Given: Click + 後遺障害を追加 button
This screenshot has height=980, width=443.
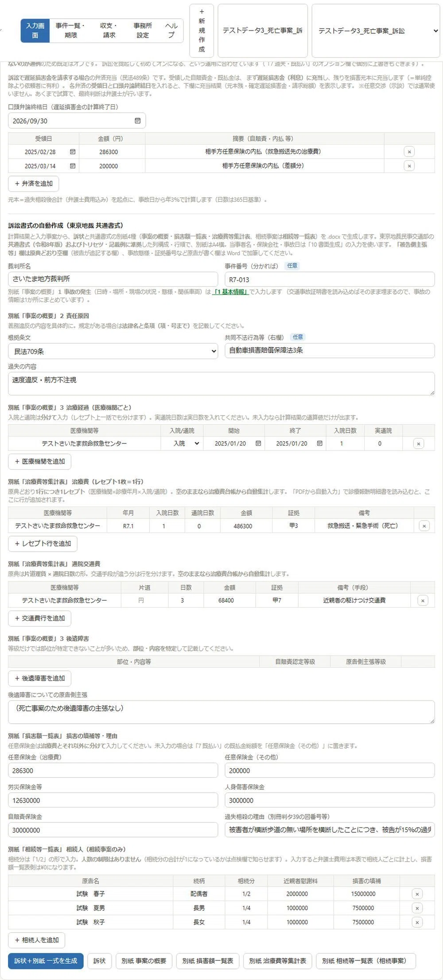Looking at the screenshot, I should pyautogui.click(x=40, y=678).
